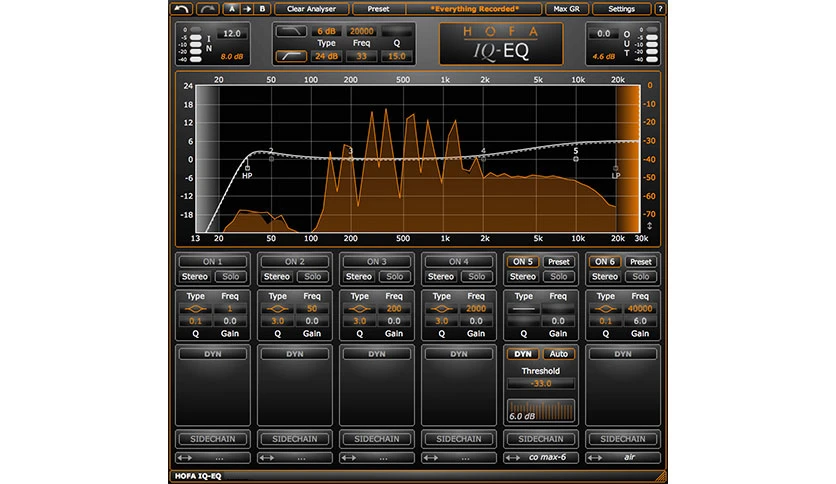Click band 2 double-arrow link icon
Screen dimensions: 836x484
point(267,457)
